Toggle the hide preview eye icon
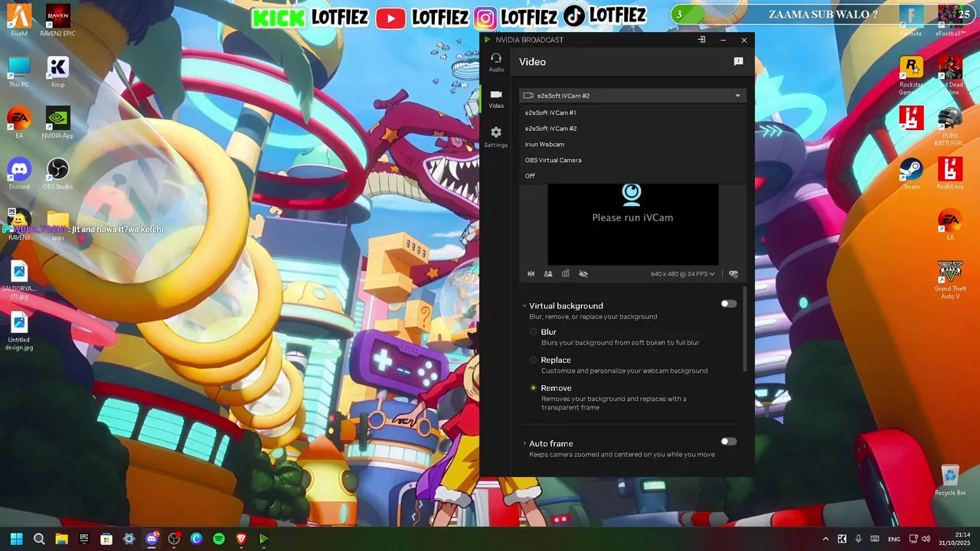 [583, 273]
